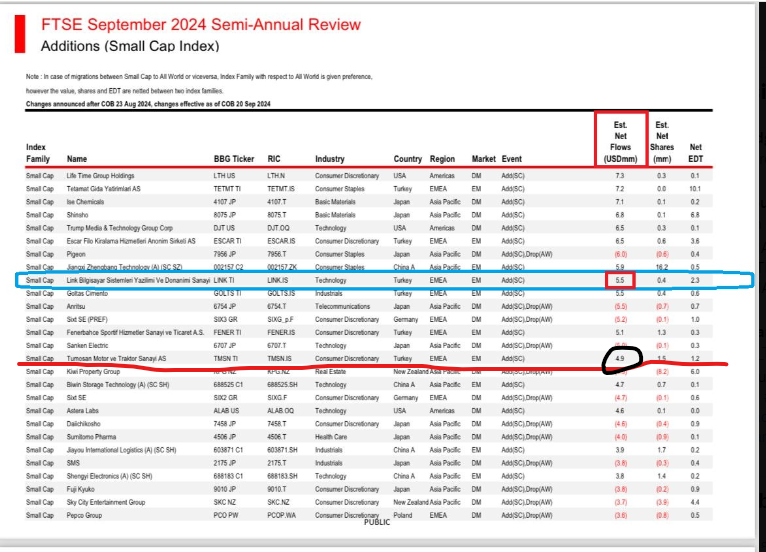The height and width of the screenshot is (552, 766).
Task: Click the 5.5 net flows value in Link Bilgisayar row
Action: tap(620, 280)
